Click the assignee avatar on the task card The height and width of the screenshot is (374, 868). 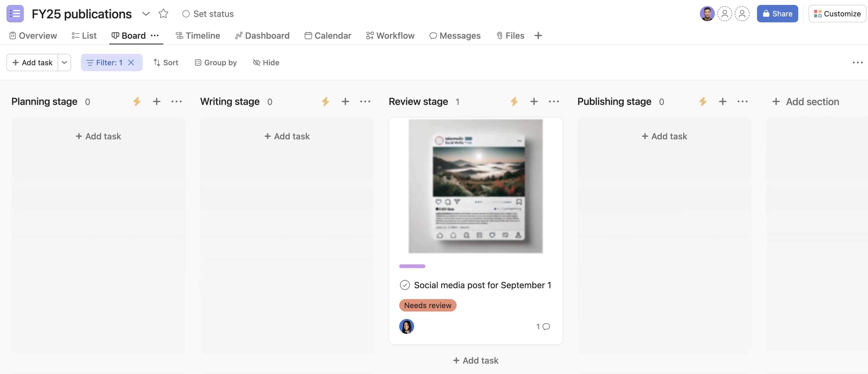pos(406,326)
